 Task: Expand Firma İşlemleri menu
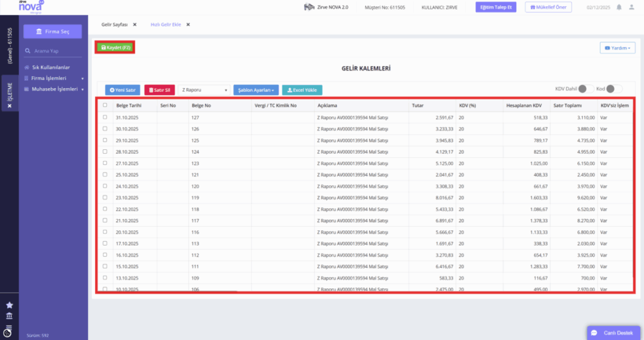pyautogui.click(x=54, y=78)
